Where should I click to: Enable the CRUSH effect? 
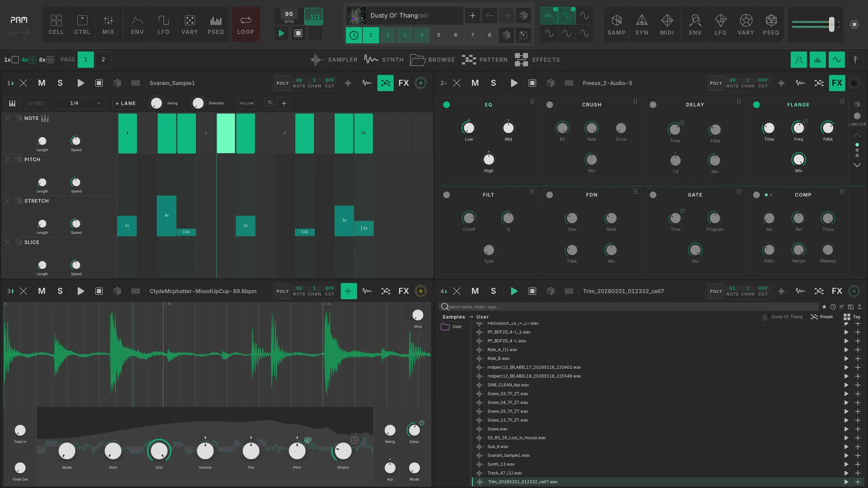click(550, 105)
